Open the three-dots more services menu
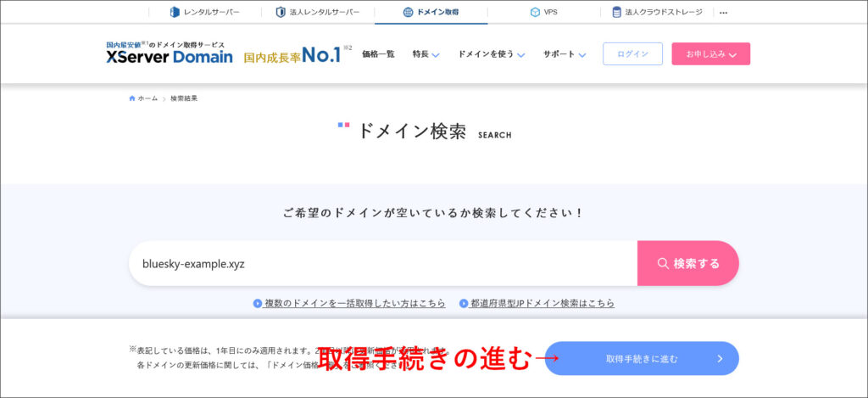The width and height of the screenshot is (868, 398). tap(723, 12)
